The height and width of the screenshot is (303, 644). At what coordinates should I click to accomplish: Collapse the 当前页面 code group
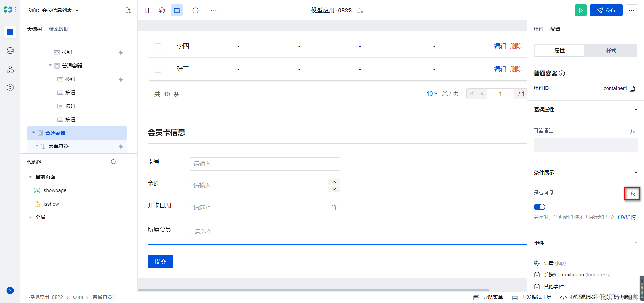(x=30, y=177)
